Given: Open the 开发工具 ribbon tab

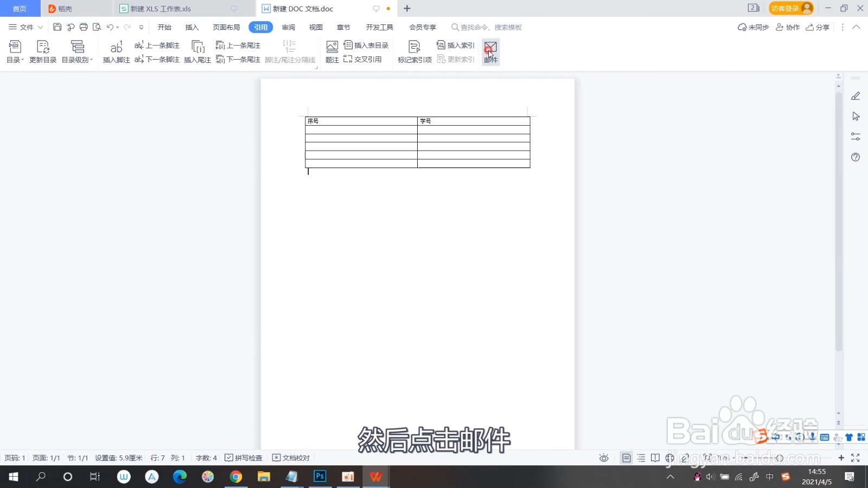Looking at the screenshot, I should [x=379, y=27].
